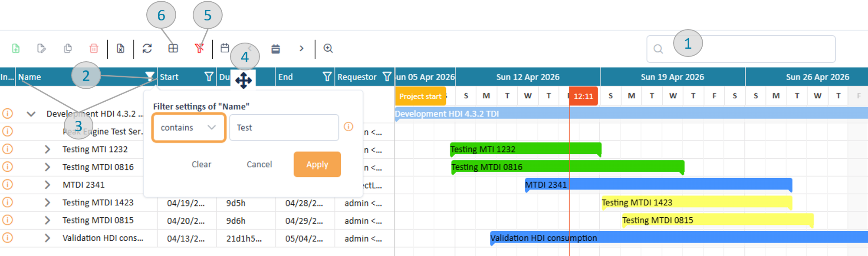Screen dimensions: 868x256
Task: Click duration cell '9d6h'
Action: [236, 221]
